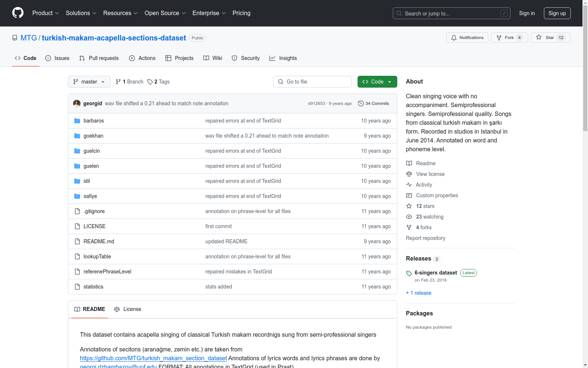588x368 pixels.
Task: Open the 'first commit' commit message
Action: tap(219, 226)
